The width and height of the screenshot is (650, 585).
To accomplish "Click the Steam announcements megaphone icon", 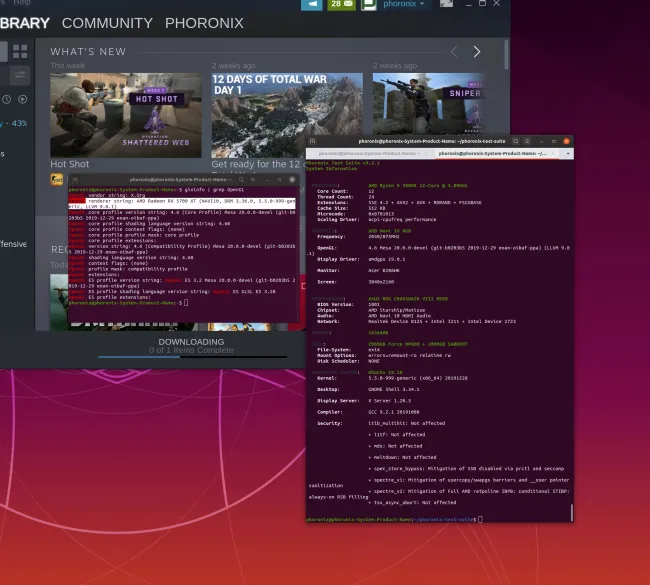I will pos(311,5).
